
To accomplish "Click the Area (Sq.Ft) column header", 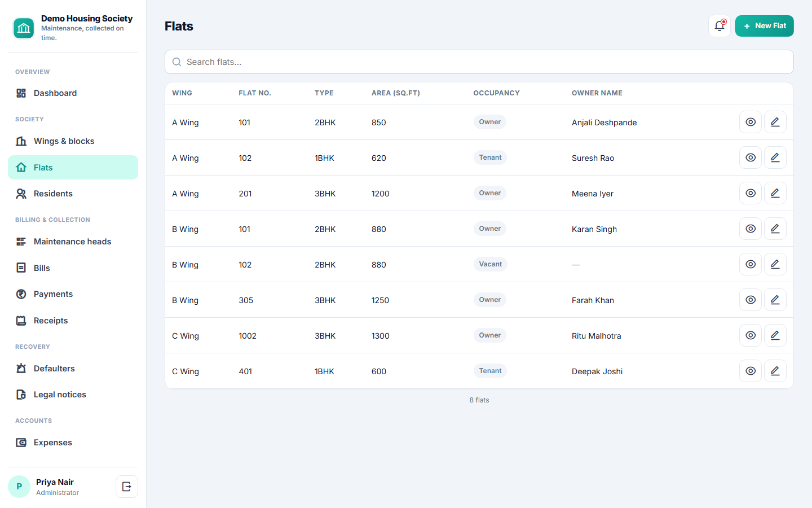I will pos(396,93).
